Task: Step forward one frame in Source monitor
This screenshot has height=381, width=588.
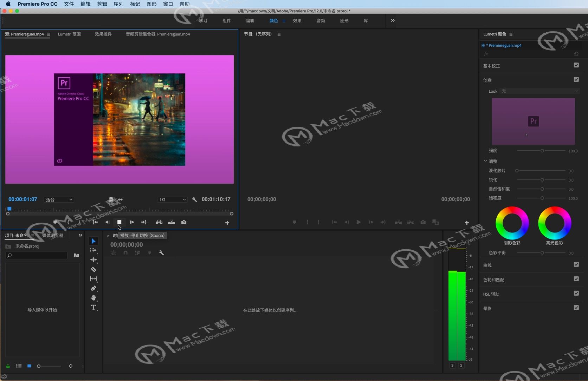Action: point(132,222)
